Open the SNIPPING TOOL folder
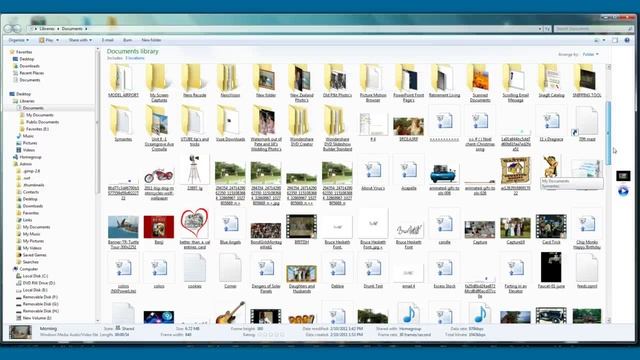 pyautogui.click(x=587, y=80)
